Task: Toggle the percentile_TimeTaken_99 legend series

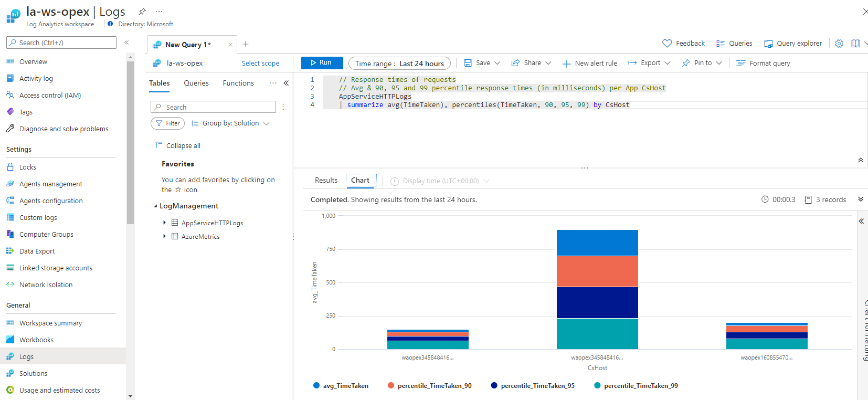Action: pyautogui.click(x=636, y=386)
